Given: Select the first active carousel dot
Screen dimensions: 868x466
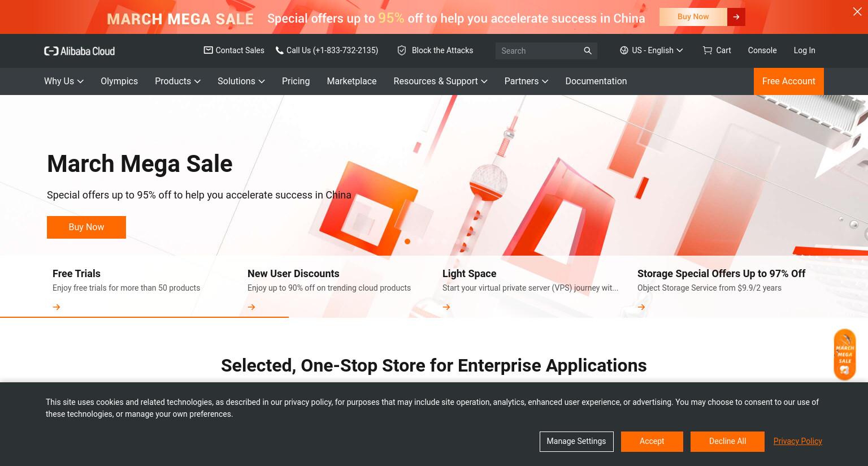Looking at the screenshot, I should 407,241.
